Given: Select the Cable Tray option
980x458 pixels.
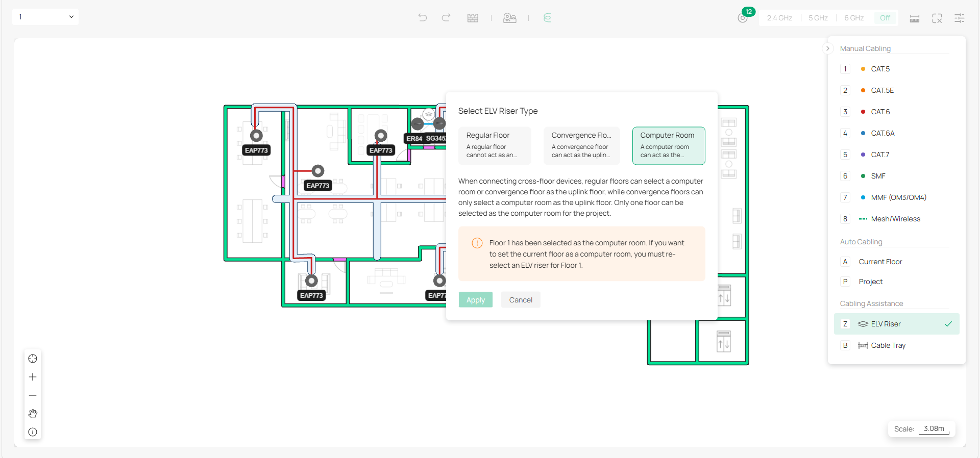Looking at the screenshot, I should (x=888, y=345).
